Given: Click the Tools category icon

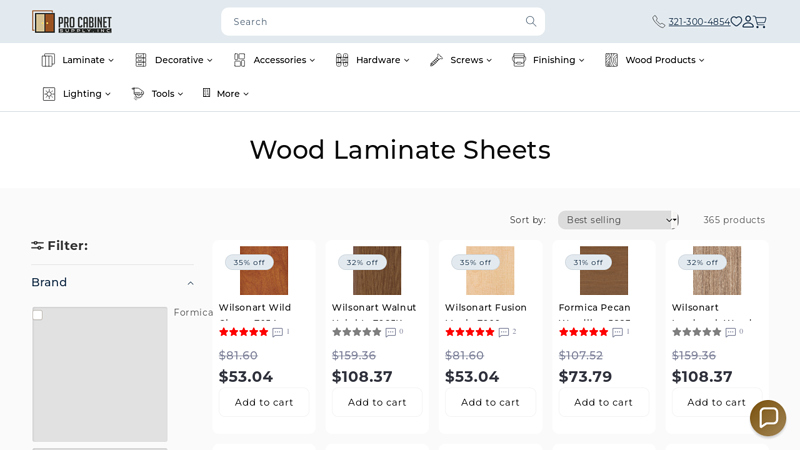Looking at the screenshot, I should click(138, 94).
